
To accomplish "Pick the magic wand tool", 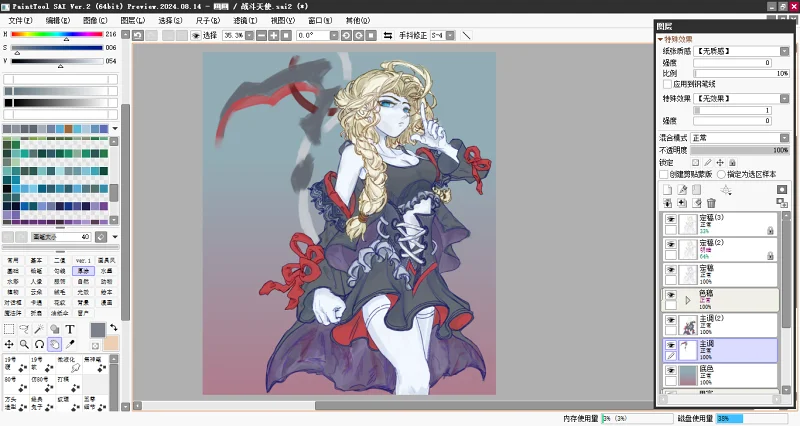I will point(39,329).
